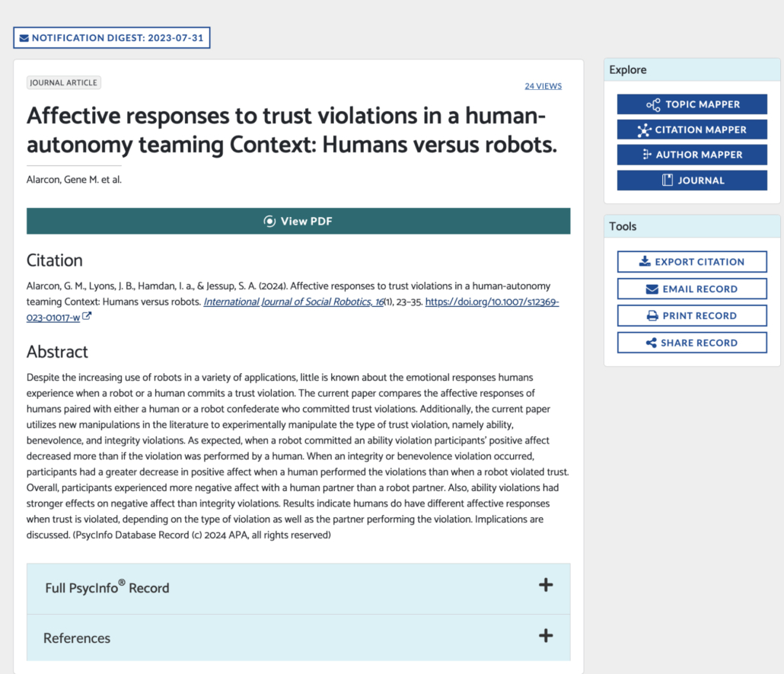
Task: Launch the Topic Mapper tool
Action: (692, 104)
